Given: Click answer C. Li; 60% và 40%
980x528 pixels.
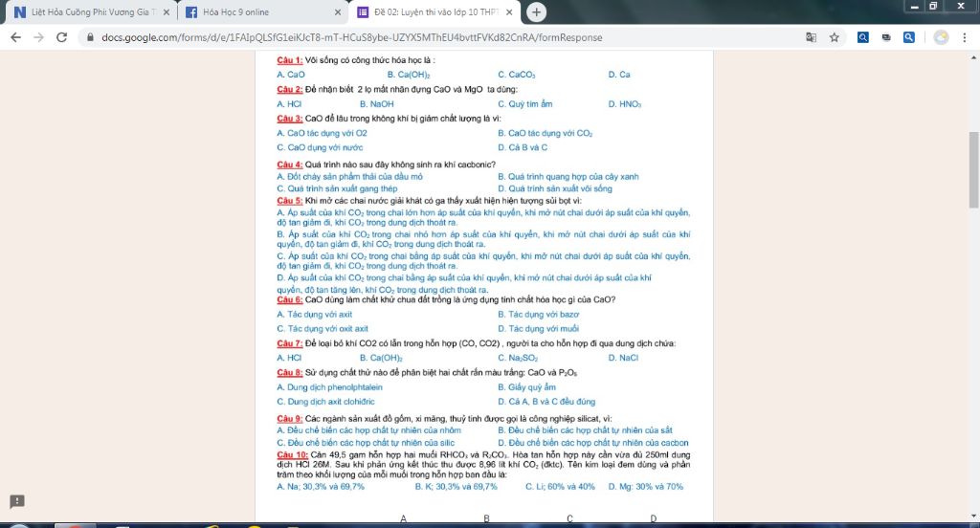Looking at the screenshot, I should pyautogui.click(x=560, y=487).
